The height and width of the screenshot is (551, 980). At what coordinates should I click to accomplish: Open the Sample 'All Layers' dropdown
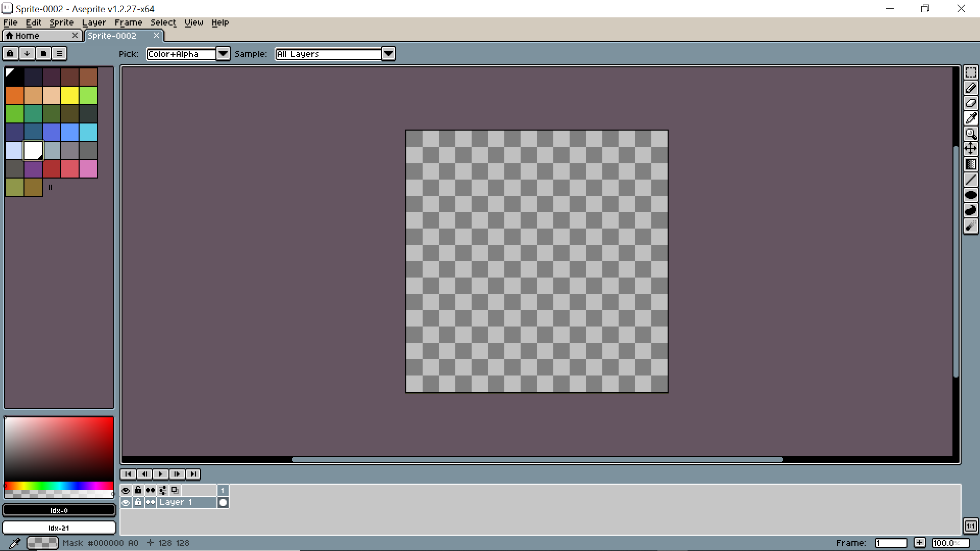point(388,54)
